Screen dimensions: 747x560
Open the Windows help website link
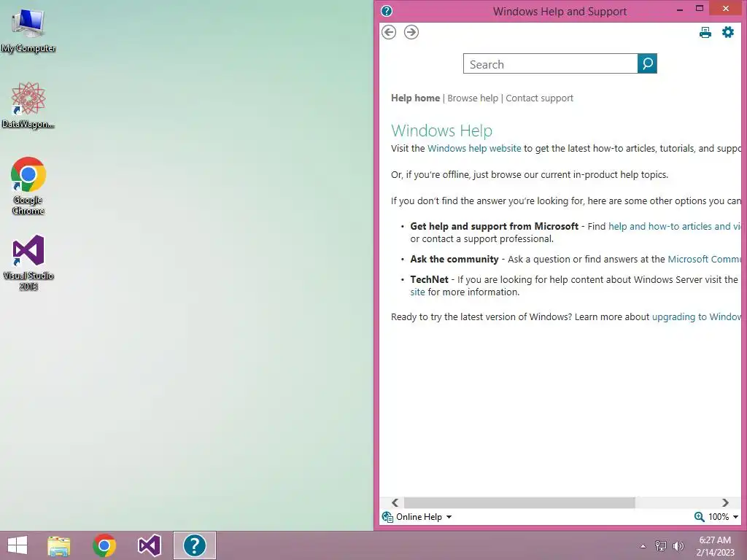[x=474, y=149]
